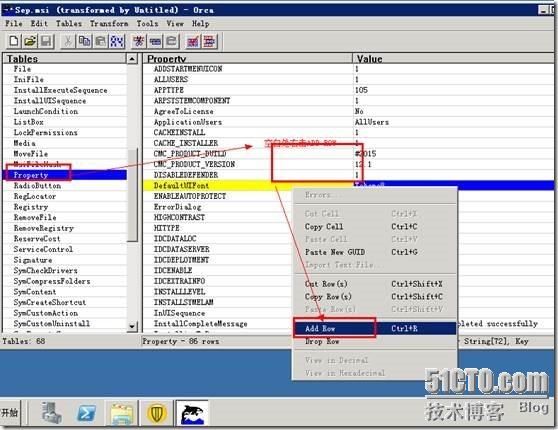558x430 pixels.
Task: Click the APPTYPE property cell
Action: pyautogui.click(x=248, y=90)
